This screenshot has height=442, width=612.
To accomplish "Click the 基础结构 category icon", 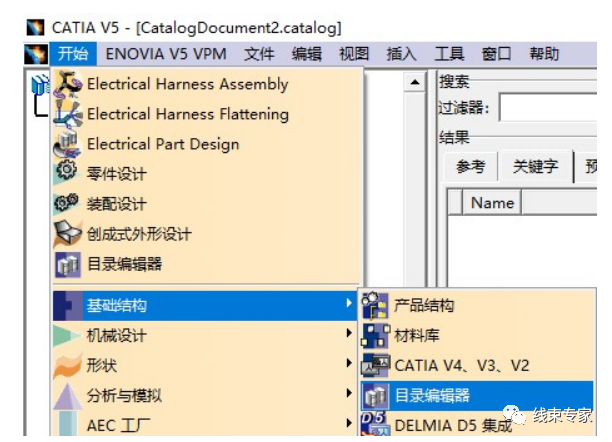I will pyautogui.click(x=68, y=305).
